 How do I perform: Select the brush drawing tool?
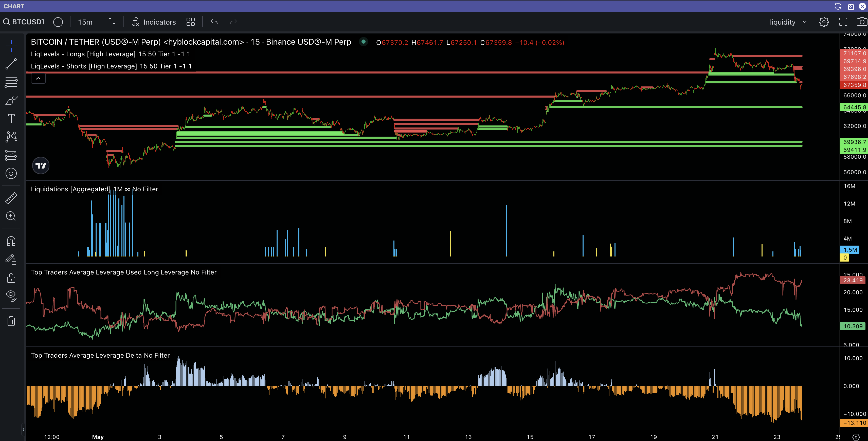(x=11, y=100)
